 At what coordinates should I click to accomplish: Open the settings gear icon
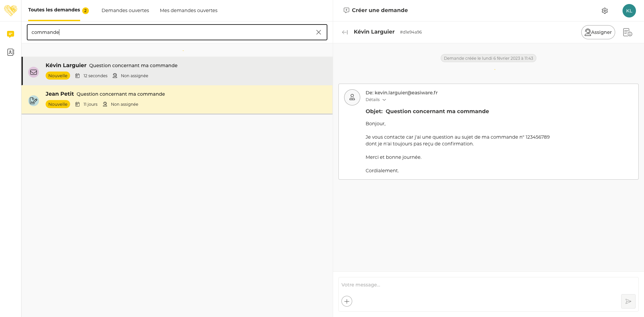tap(604, 11)
